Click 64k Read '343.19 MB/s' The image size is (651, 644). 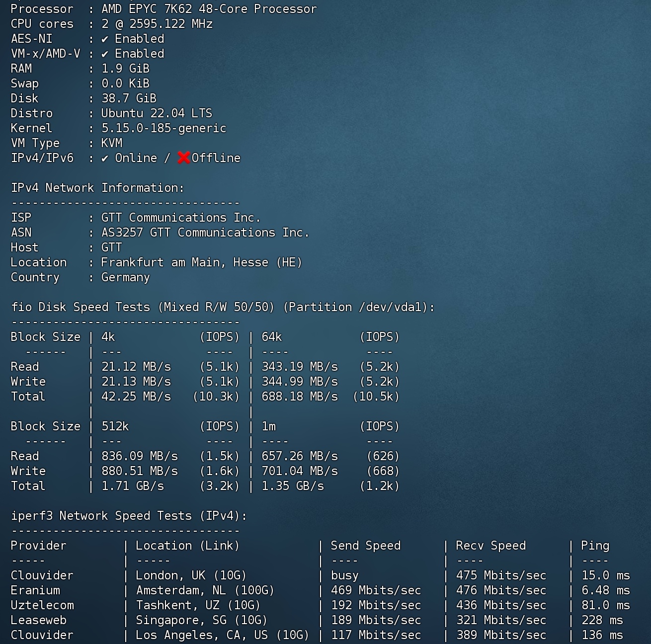[300, 367]
